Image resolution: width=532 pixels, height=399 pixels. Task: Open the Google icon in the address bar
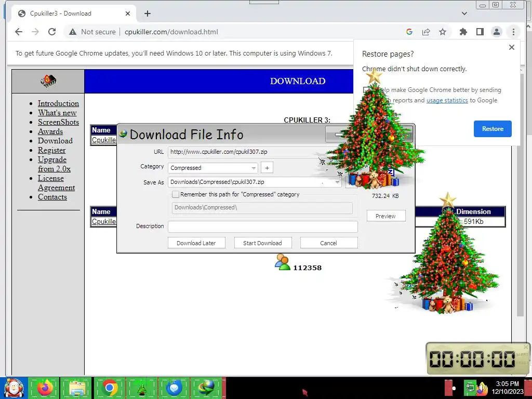(x=409, y=32)
